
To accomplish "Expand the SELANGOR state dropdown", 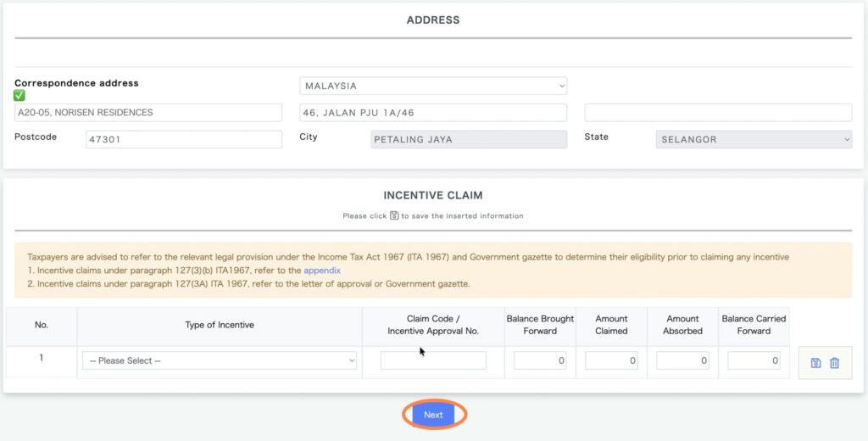I will click(x=754, y=140).
